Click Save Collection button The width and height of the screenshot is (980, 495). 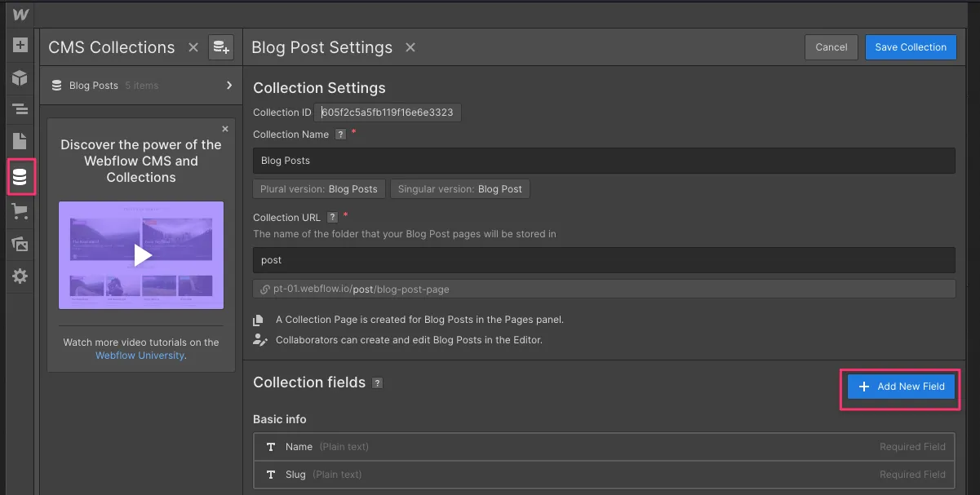coord(911,47)
